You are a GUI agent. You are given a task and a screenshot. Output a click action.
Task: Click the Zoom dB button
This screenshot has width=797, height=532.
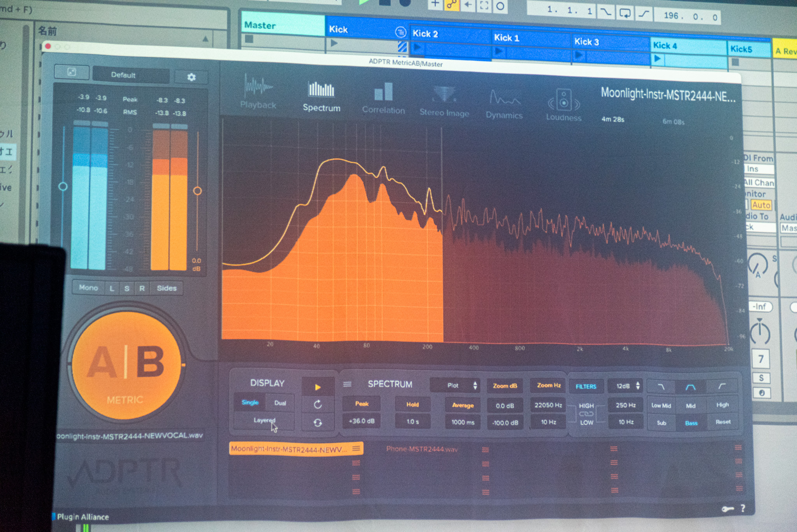[505, 386]
